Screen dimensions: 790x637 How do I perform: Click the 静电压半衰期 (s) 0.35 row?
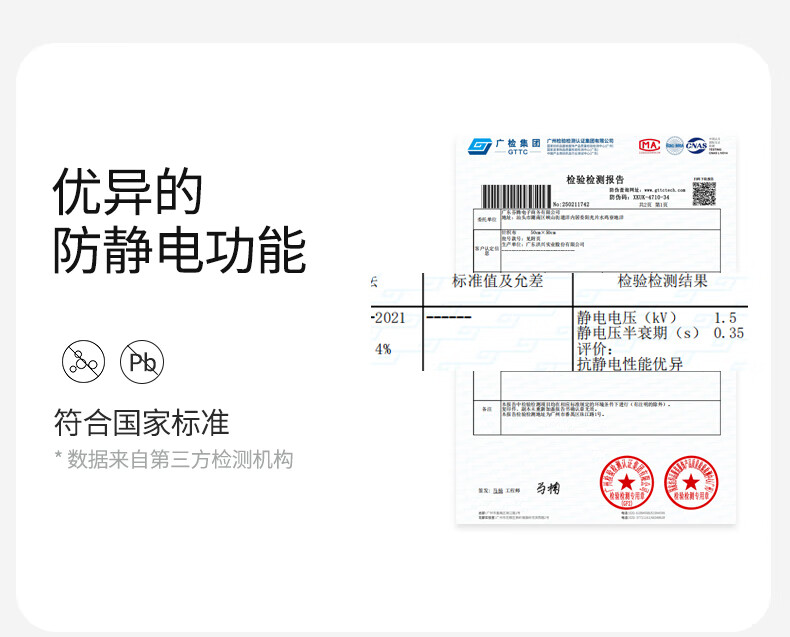(661, 333)
